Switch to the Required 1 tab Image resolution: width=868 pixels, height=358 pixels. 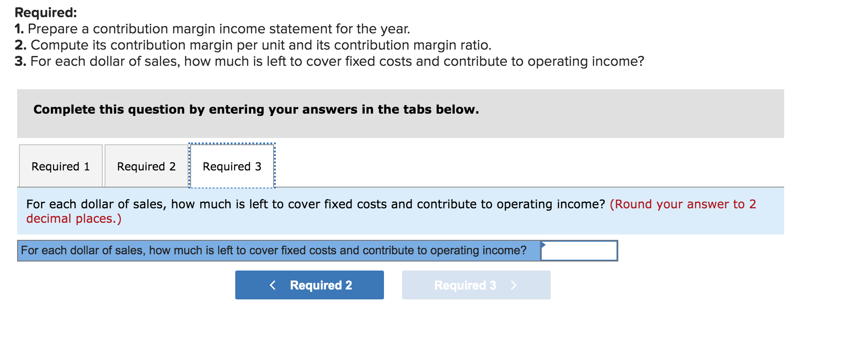tap(60, 166)
